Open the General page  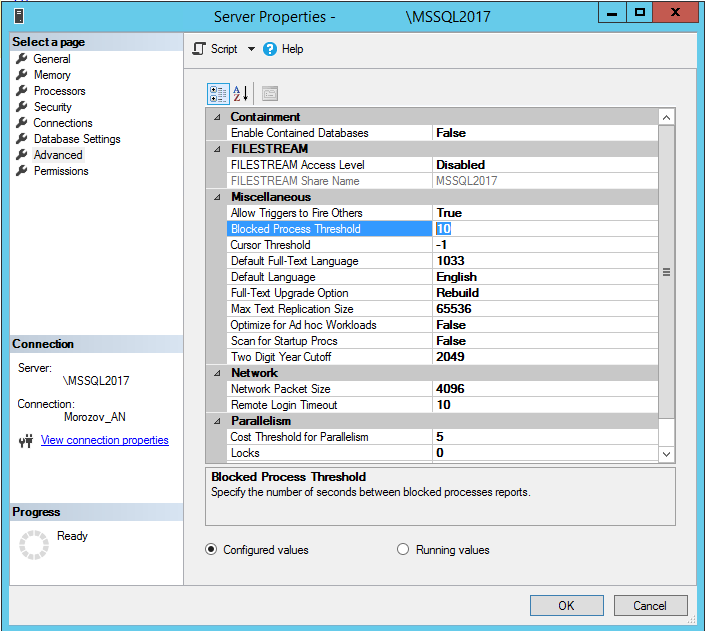(52, 58)
